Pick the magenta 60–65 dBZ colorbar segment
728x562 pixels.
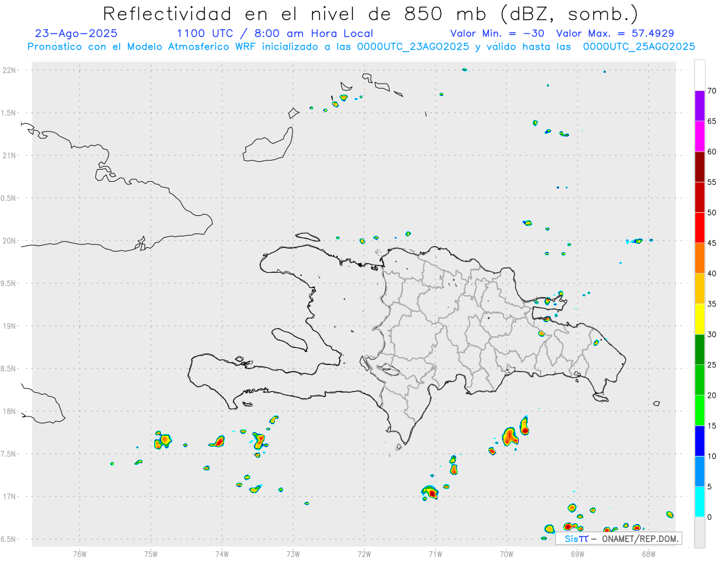pyautogui.click(x=699, y=136)
